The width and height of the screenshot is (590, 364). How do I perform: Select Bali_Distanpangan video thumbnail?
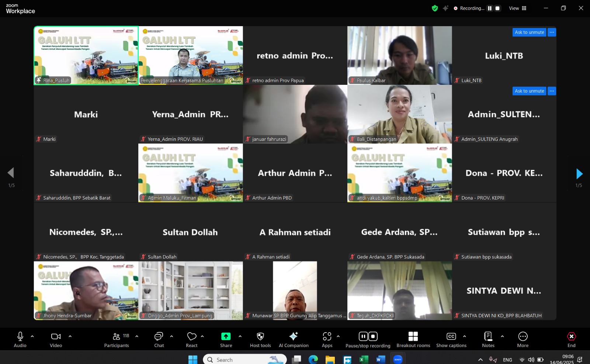pos(399,114)
